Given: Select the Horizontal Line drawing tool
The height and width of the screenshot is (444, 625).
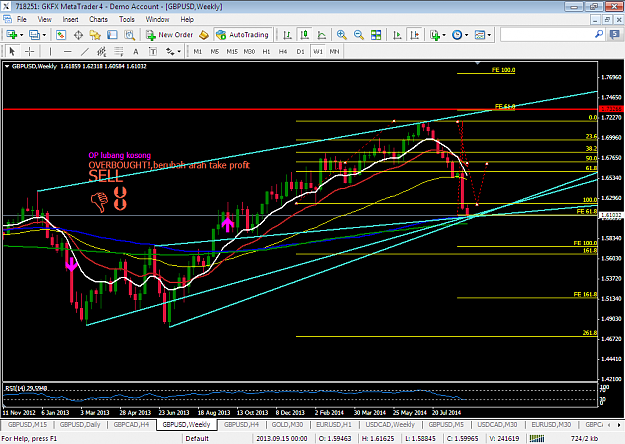Looking at the screenshot, I should tap(67, 51).
